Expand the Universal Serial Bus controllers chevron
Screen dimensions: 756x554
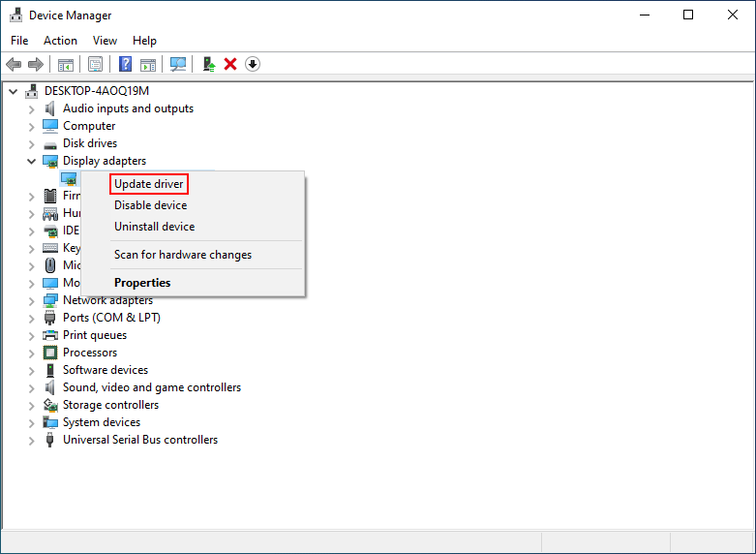coord(31,440)
